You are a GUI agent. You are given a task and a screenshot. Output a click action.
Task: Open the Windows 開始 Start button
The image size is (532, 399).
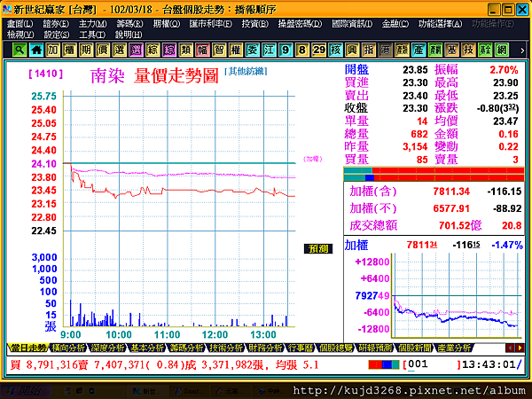[26, 391]
